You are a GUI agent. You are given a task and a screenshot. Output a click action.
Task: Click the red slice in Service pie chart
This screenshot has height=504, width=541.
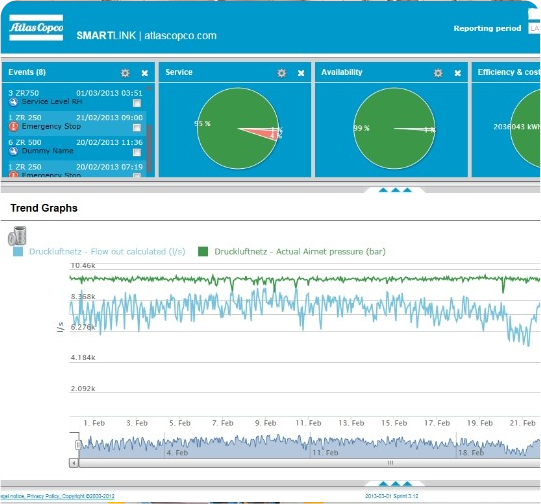click(265, 134)
